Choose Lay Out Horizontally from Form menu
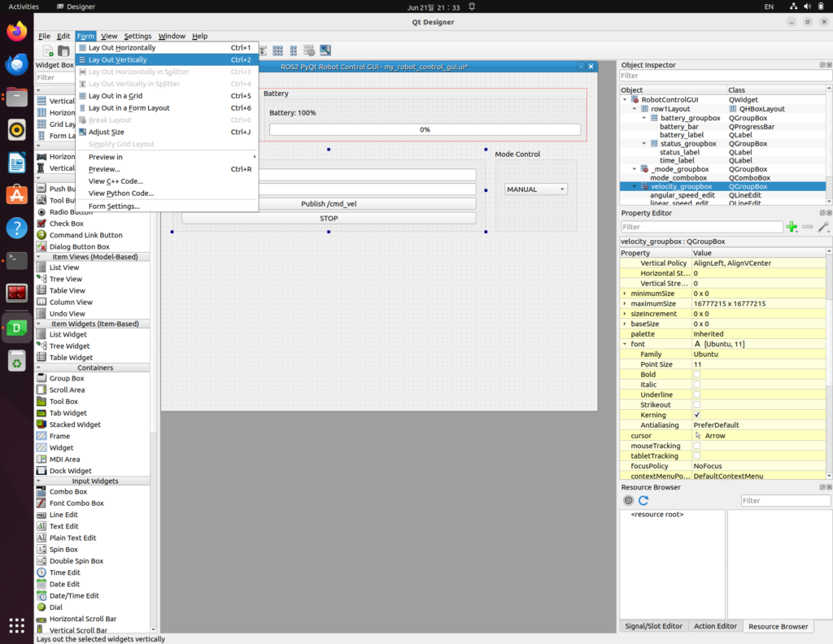Screen dimensions: 833x644 point(167,47)
